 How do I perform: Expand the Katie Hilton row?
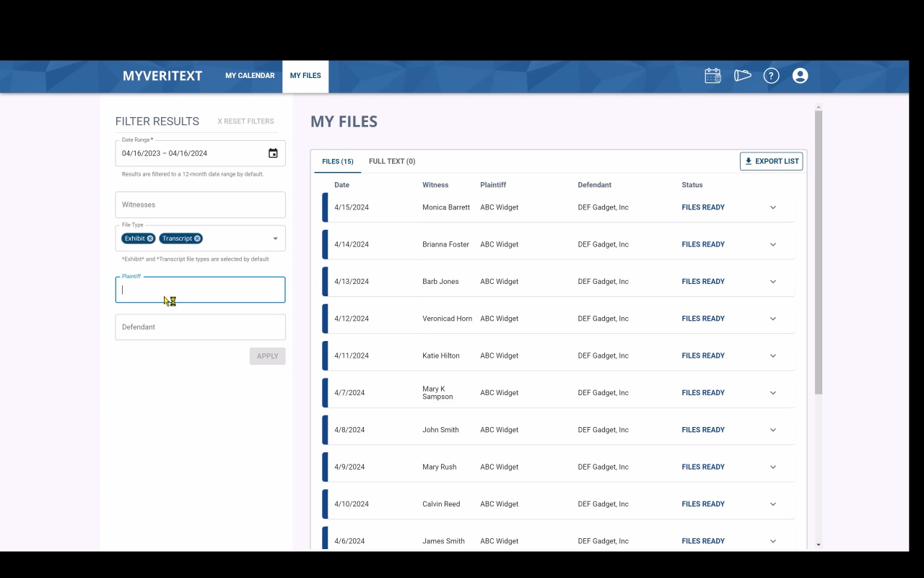coord(773,355)
